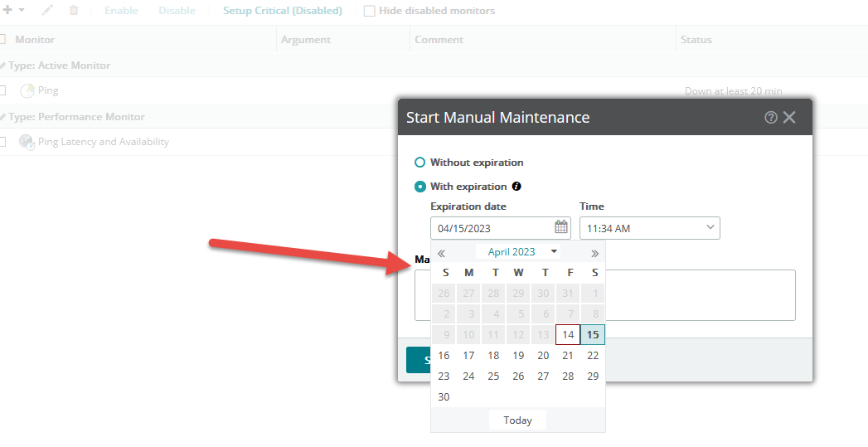This screenshot has width=868, height=447.
Task: Select April 19 in the calendar
Action: 518,356
